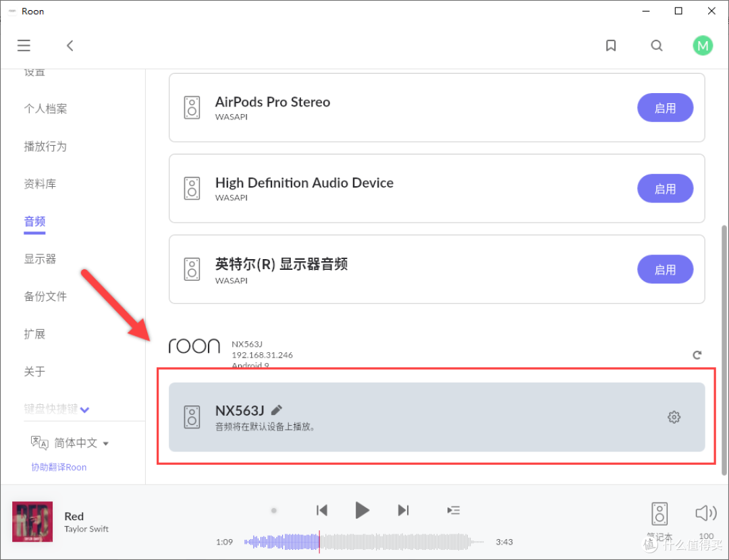Viewport: 729px width, 560px height.
Task: Expand the 键盘快捷键 chevron
Action: pos(85,410)
